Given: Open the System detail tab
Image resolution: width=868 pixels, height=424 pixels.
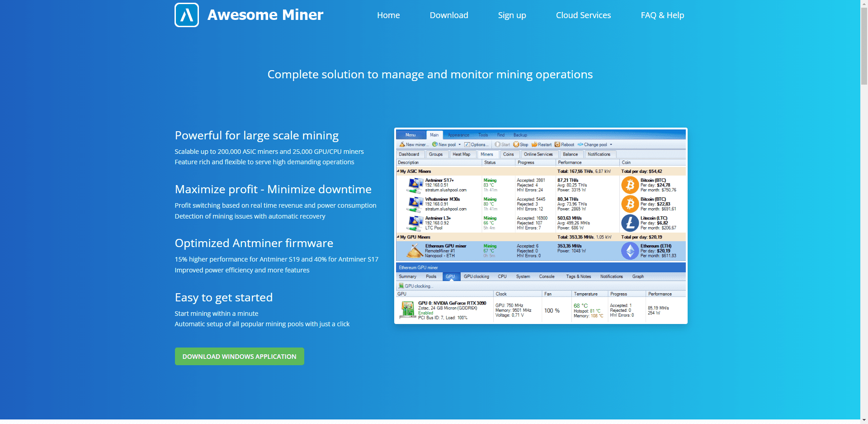Looking at the screenshot, I should tap(523, 276).
